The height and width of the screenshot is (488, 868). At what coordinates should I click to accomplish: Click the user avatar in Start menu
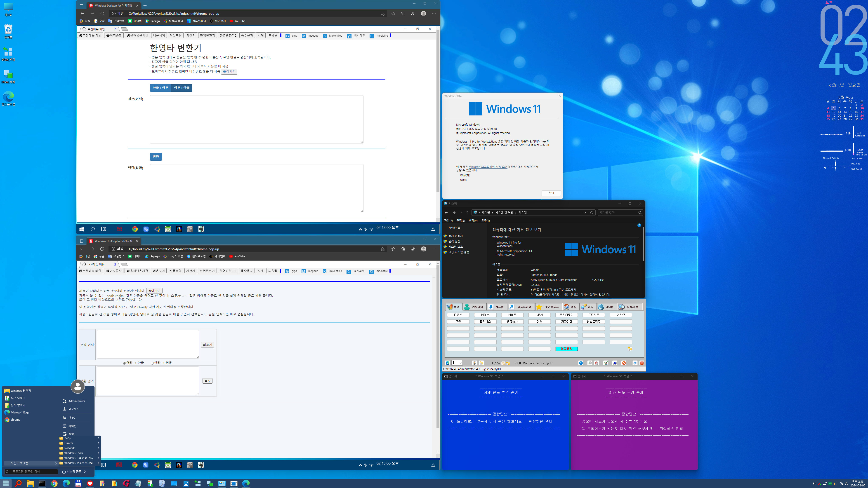[78, 386]
